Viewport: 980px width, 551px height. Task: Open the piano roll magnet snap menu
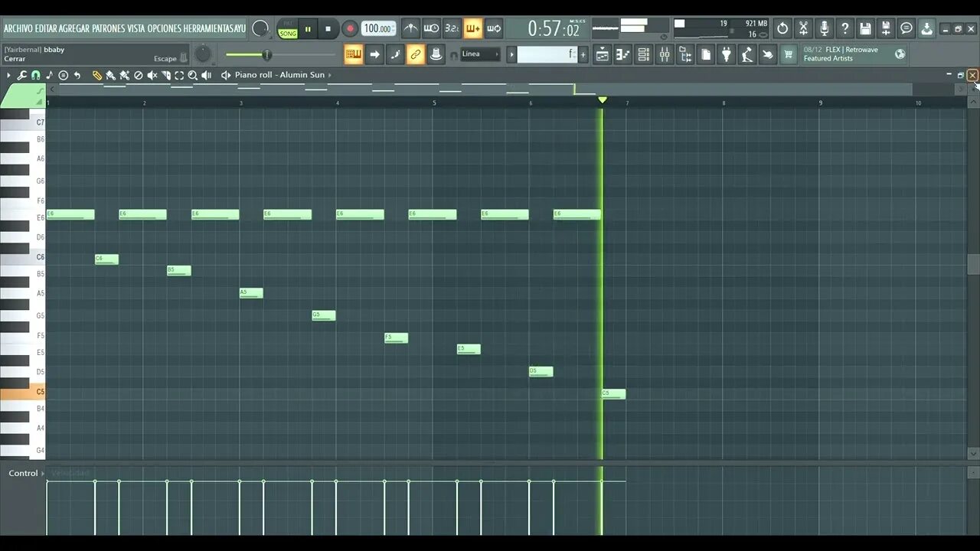point(36,75)
